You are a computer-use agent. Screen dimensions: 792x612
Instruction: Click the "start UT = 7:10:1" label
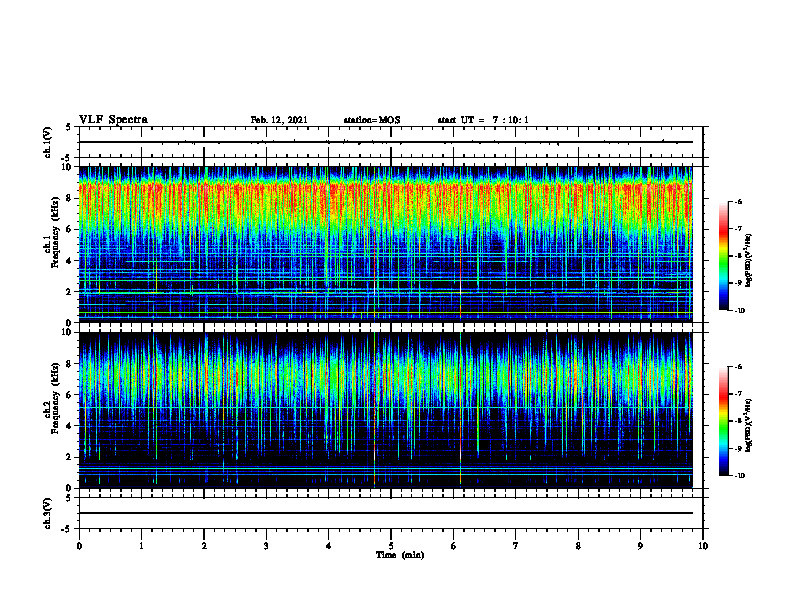tap(483, 120)
